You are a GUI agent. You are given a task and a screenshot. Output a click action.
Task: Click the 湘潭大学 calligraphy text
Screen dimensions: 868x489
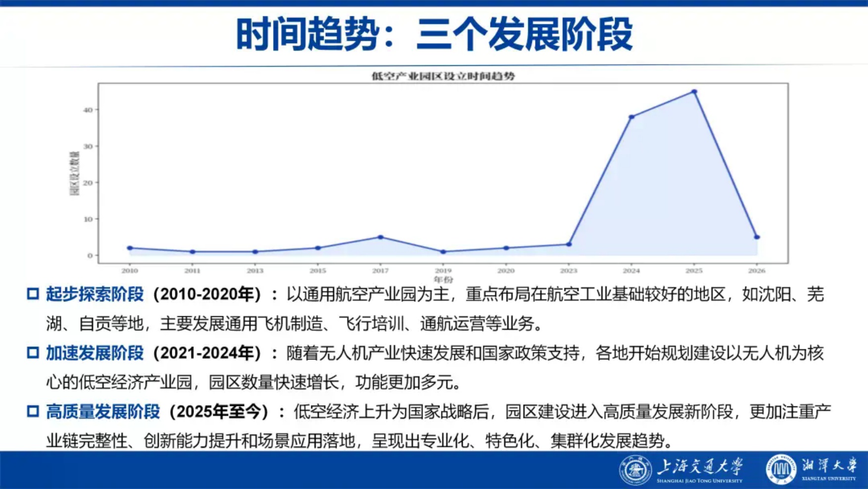coord(829,465)
